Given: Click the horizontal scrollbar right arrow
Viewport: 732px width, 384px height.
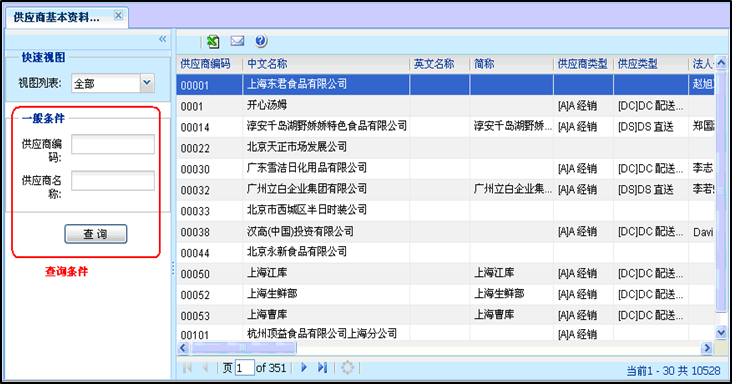Looking at the screenshot, I should 707,348.
